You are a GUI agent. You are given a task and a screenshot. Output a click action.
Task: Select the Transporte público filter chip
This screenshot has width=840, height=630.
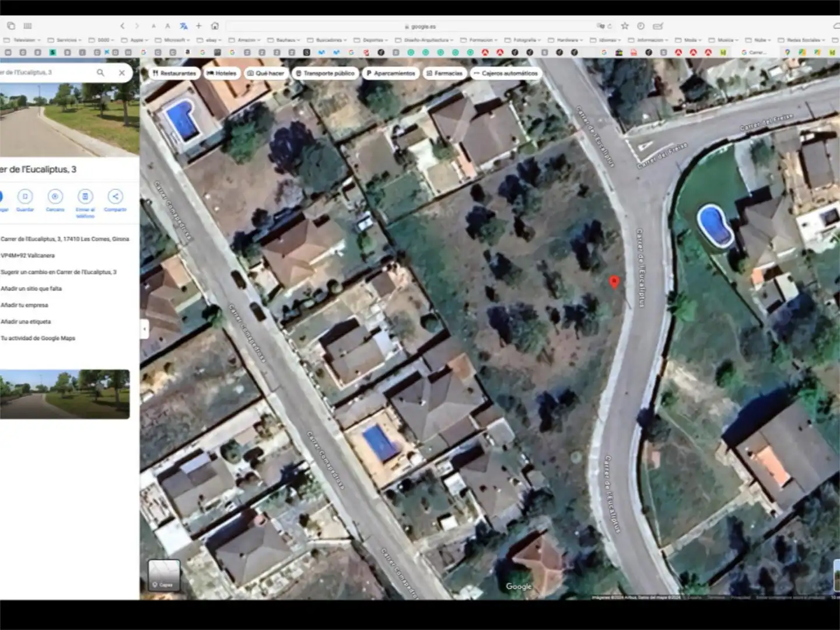pyautogui.click(x=325, y=73)
